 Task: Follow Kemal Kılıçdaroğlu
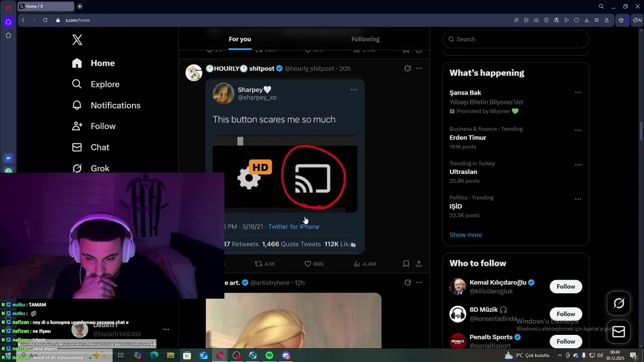click(566, 287)
